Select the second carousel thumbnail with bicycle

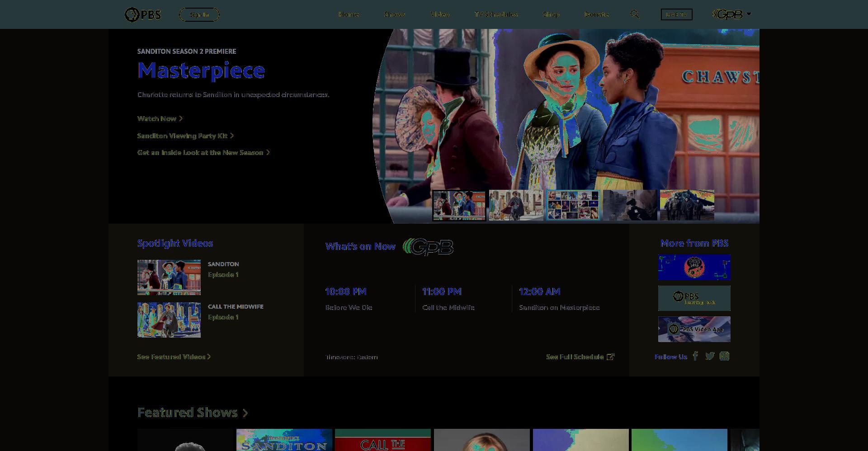[516, 205]
